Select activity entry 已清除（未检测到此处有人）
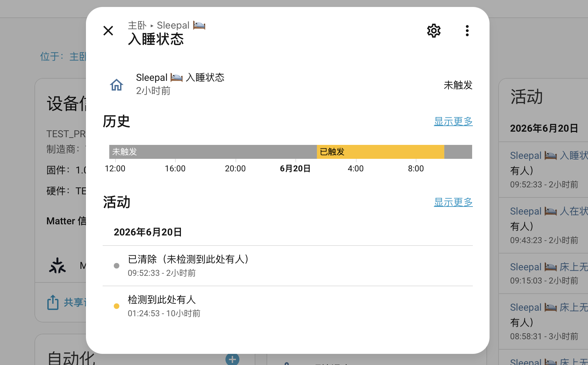588x365 pixels. click(288, 266)
